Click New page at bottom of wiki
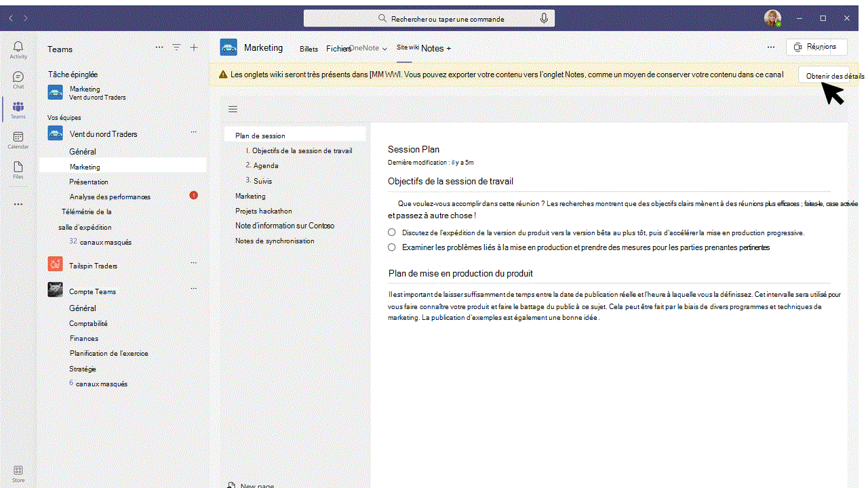Image resolution: width=868 pixels, height=488 pixels. coord(250,485)
